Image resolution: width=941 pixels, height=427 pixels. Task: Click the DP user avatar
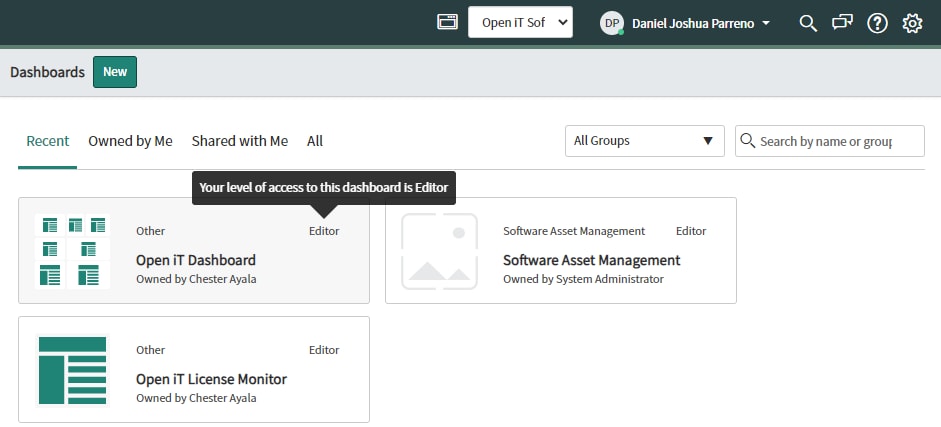tap(612, 23)
